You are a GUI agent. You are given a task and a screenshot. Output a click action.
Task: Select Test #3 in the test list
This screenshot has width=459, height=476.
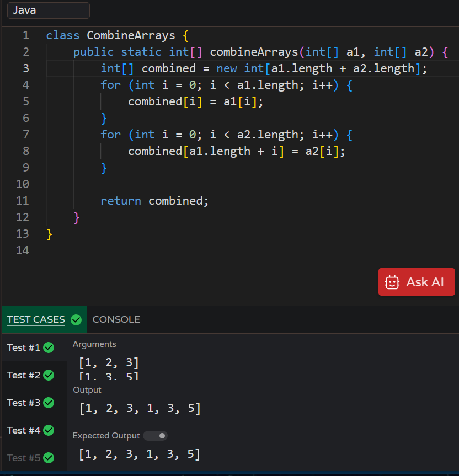coord(23,403)
